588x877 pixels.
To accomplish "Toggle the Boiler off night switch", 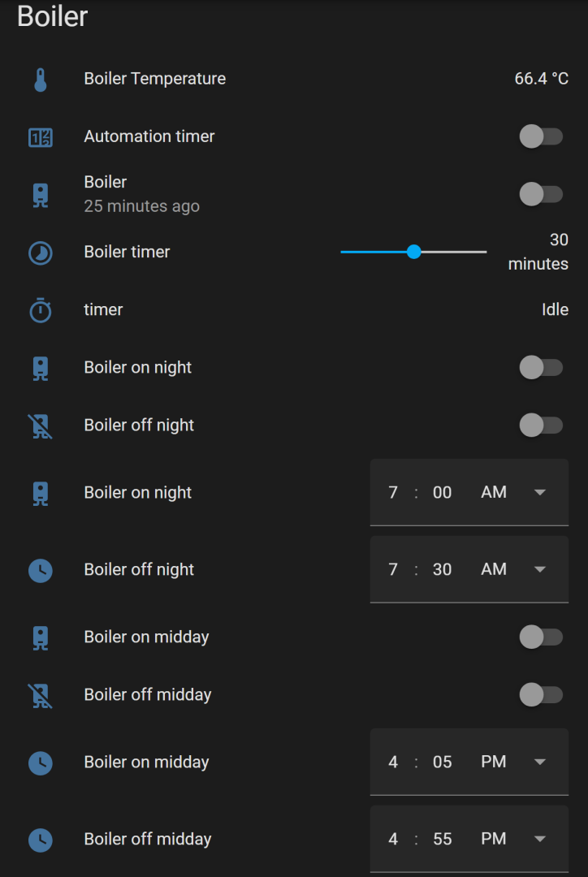I will pyautogui.click(x=541, y=425).
